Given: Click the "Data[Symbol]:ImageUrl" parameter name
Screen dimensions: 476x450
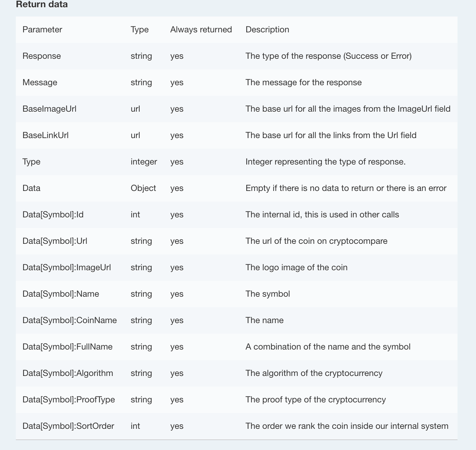Looking at the screenshot, I should click(67, 268).
